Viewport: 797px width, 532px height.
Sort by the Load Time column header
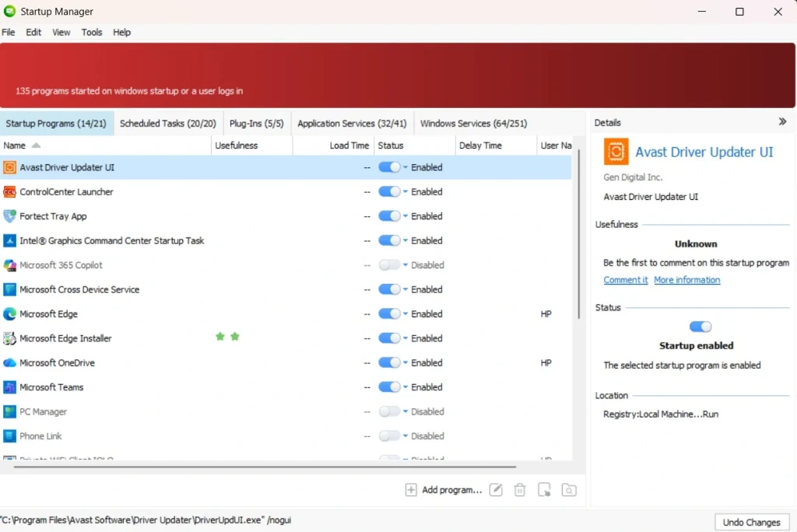333,145
